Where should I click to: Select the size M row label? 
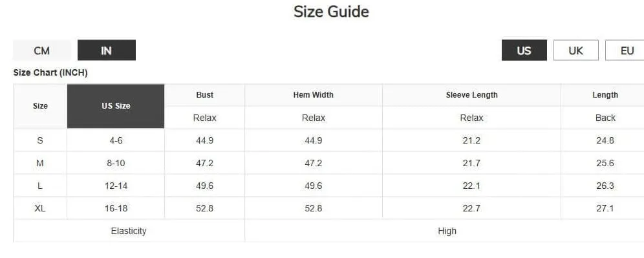tap(40, 163)
